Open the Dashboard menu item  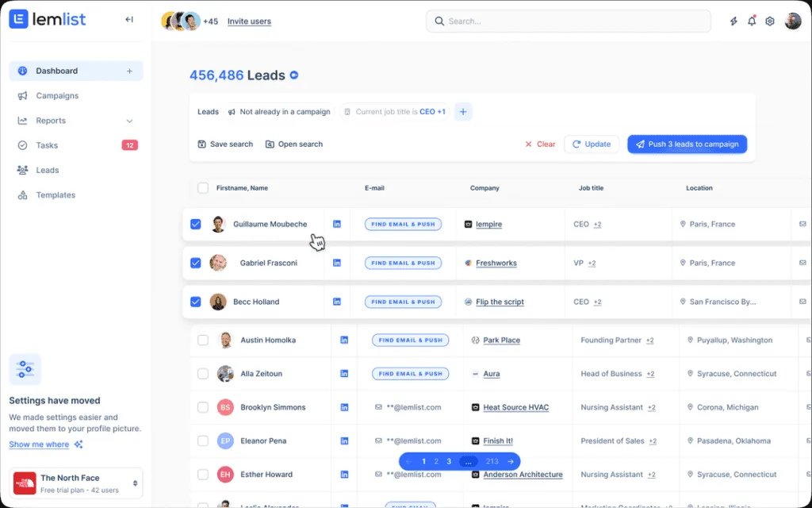pos(56,71)
